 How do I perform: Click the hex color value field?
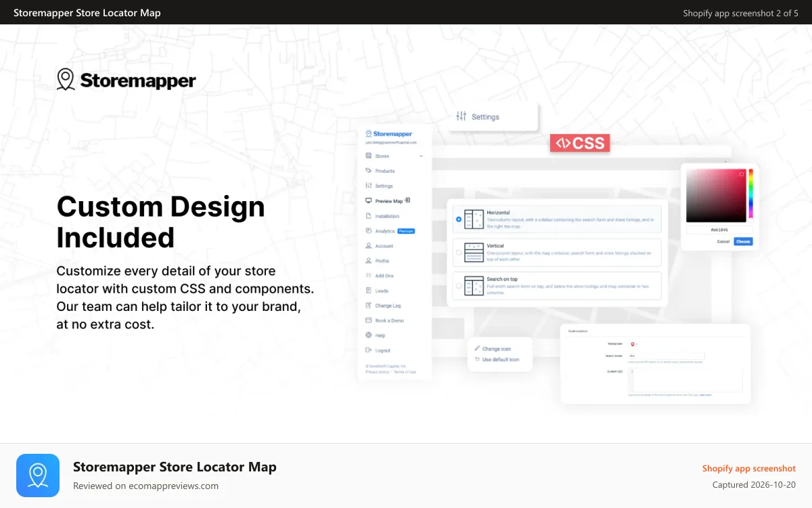719,230
